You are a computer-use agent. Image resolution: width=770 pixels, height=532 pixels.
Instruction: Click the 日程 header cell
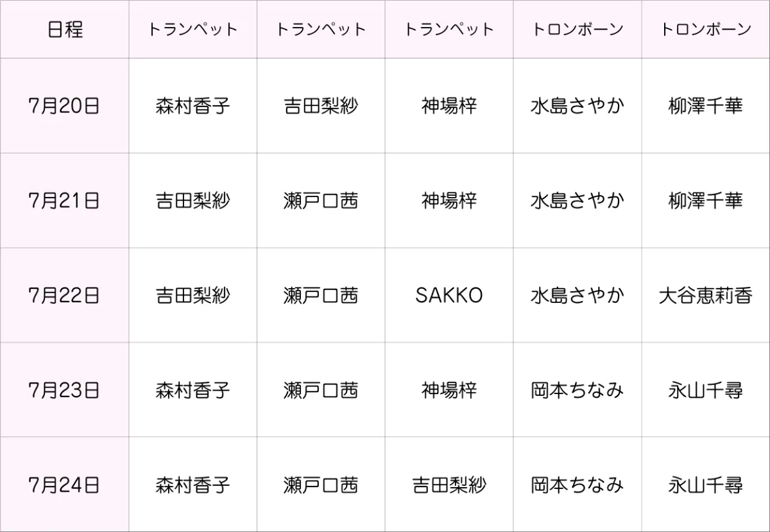(64, 30)
